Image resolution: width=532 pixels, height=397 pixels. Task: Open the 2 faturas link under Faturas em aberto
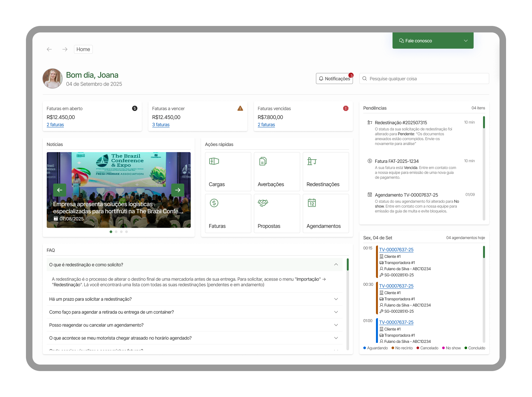(55, 125)
